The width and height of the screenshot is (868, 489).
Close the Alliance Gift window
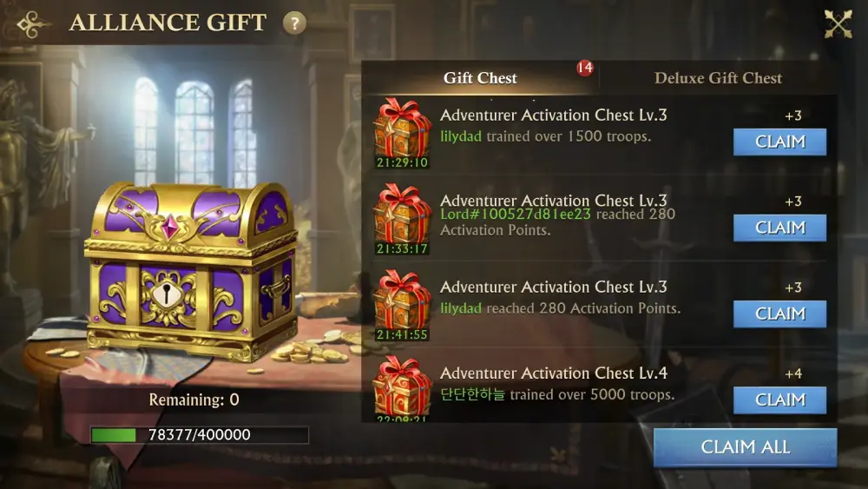tap(838, 23)
